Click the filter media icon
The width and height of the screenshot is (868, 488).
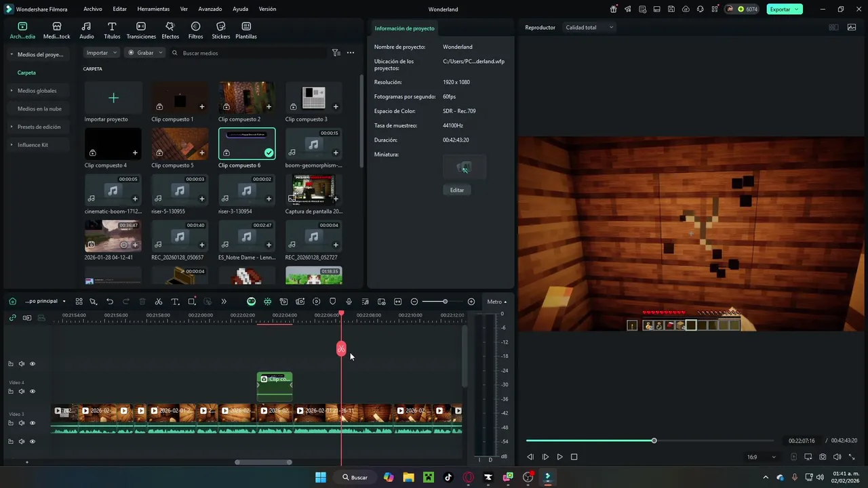click(x=336, y=53)
